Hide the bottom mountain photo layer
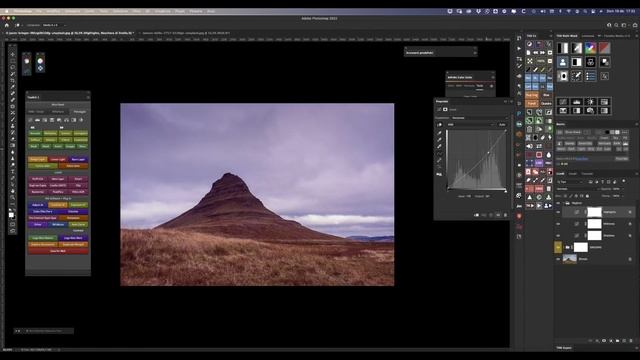This screenshot has width=640, height=360. [558, 259]
